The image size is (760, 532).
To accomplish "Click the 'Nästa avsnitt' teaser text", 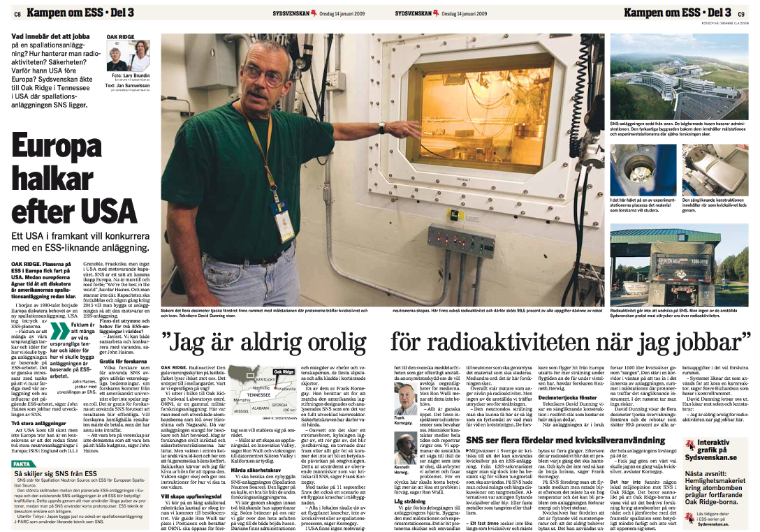I will (x=715, y=488).
